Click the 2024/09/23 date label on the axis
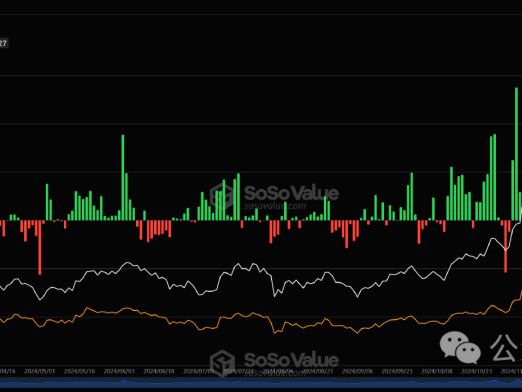Viewport: 522px width, 392px height. pos(397,371)
